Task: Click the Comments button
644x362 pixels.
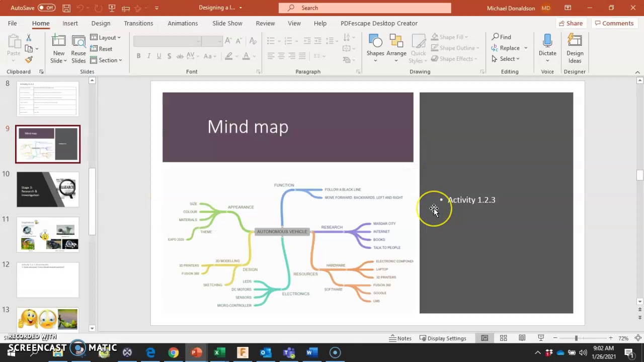Action: (x=614, y=23)
